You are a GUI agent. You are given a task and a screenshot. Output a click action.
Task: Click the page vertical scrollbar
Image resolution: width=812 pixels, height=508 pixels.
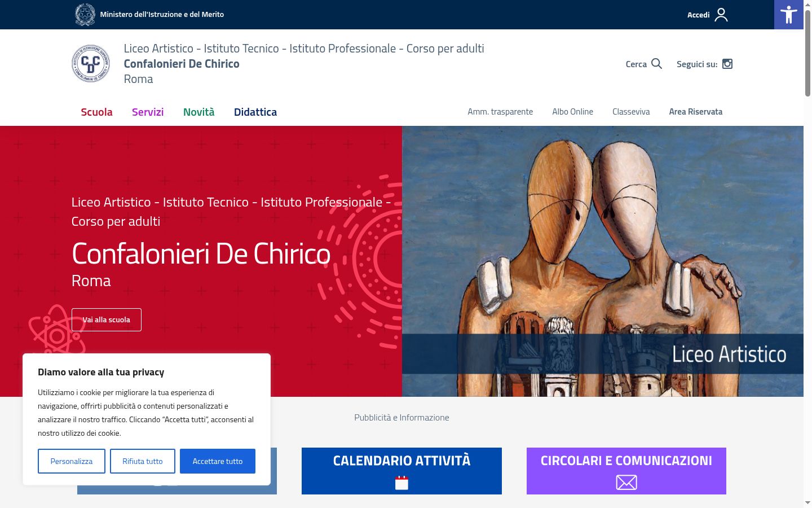click(807, 254)
